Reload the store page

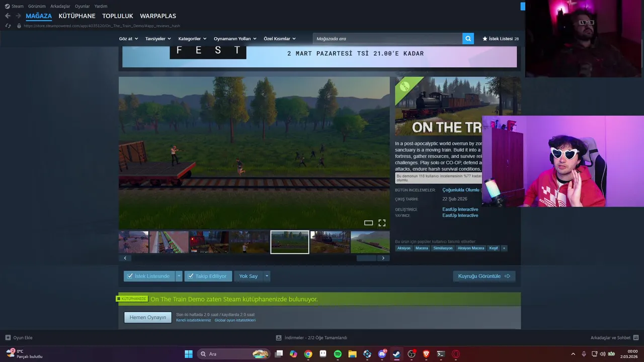(x=8, y=26)
